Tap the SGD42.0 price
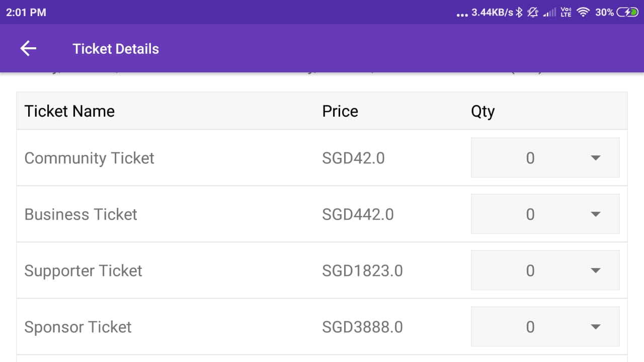This screenshot has height=362, width=644. (x=353, y=158)
